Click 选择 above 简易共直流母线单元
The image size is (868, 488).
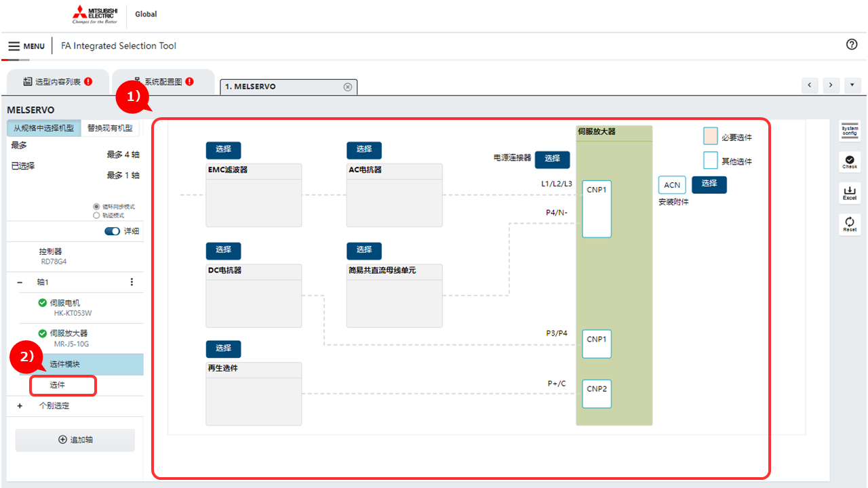(x=364, y=251)
